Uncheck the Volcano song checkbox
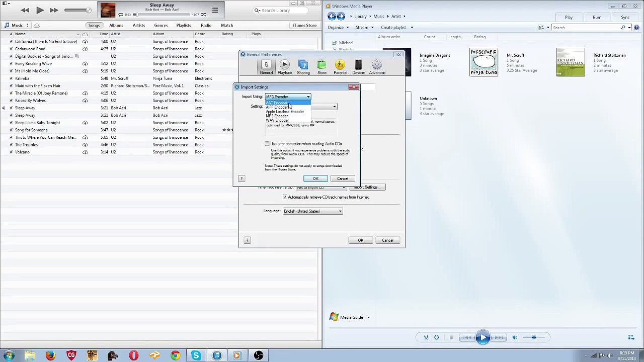 click(x=11, y=152)
